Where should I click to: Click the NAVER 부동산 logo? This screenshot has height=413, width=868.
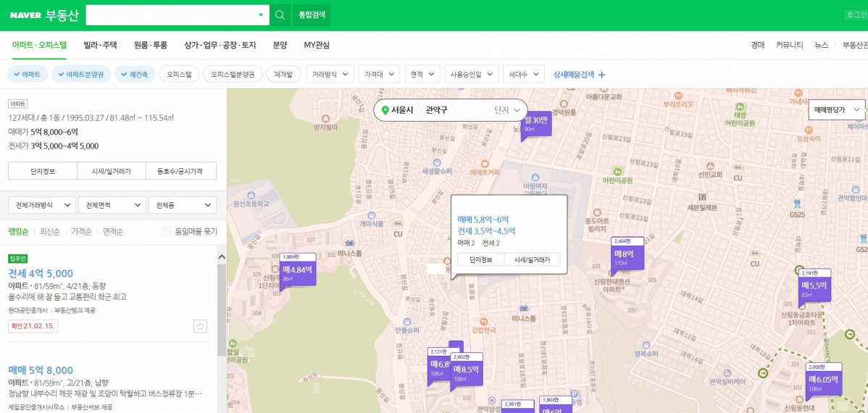(x=44, y=15)
